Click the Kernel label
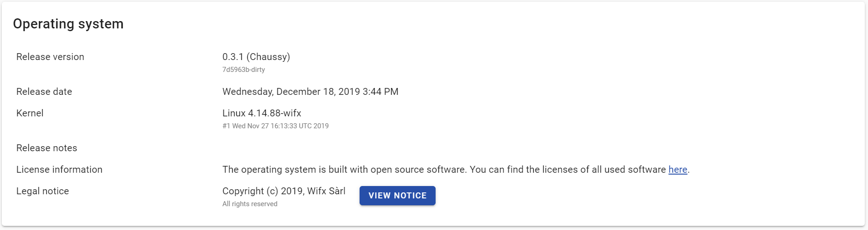 30,113
